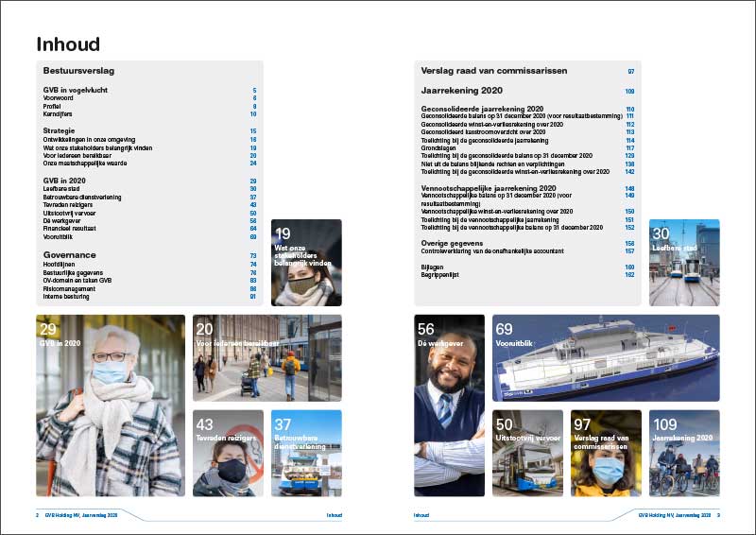The width and height of the screenshot is (756, 535).
Task: Open the 'Betrouwbare dienstverlening' picture tile
Action: 306,453
